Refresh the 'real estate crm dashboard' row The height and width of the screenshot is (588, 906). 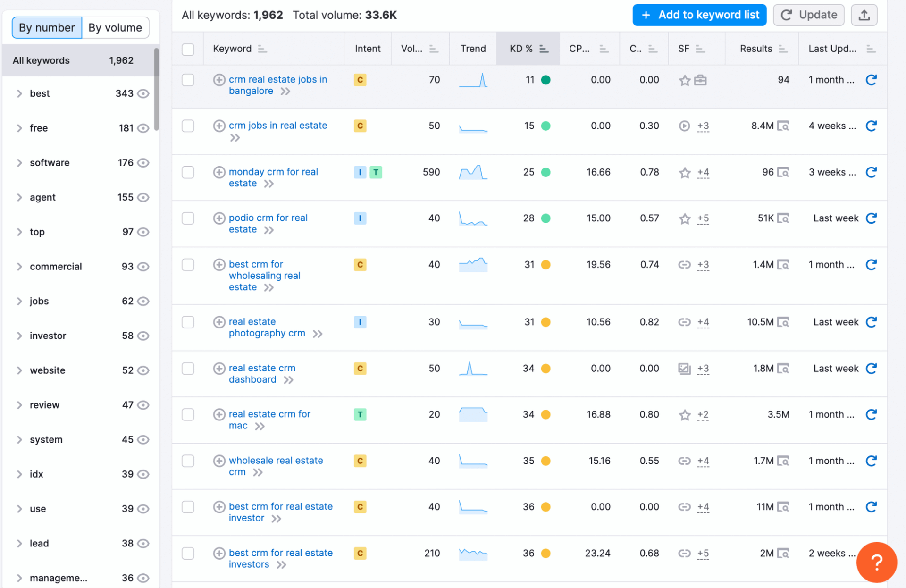871,368
